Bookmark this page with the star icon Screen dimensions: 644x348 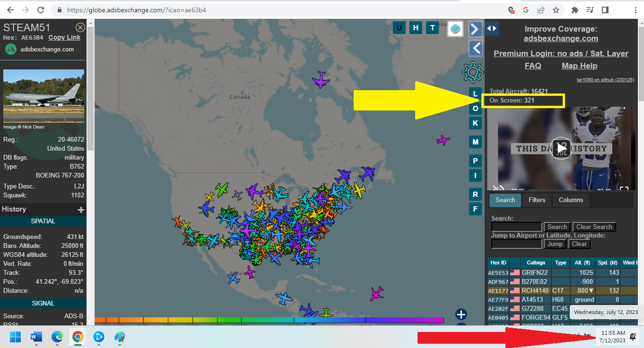point(556,9)
